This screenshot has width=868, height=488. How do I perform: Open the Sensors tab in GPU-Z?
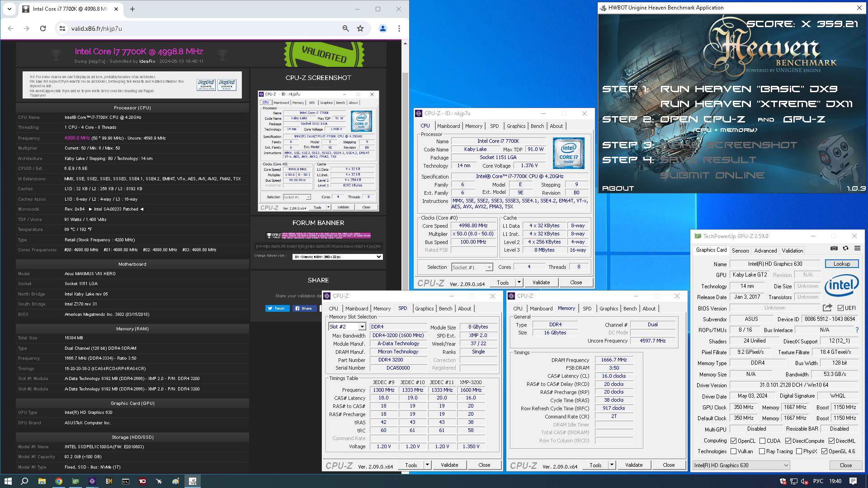[741, 250]
